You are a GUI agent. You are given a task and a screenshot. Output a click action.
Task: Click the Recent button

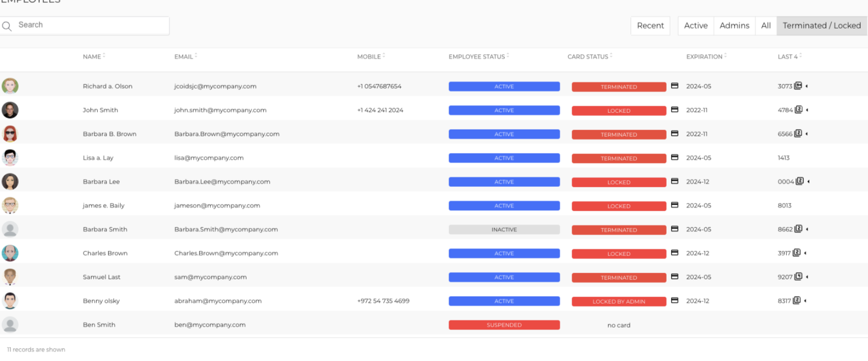pos(650,25)
